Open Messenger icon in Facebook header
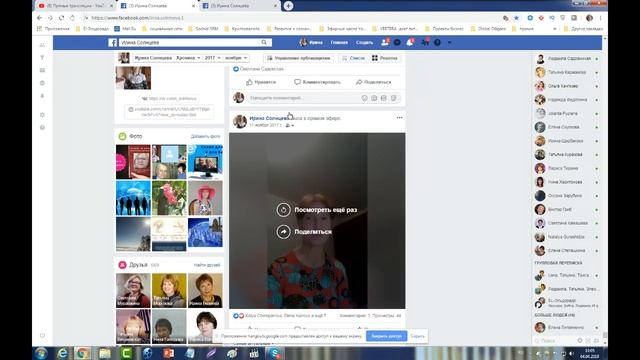The width and height of the screenshot is (640, 360). 397,42
